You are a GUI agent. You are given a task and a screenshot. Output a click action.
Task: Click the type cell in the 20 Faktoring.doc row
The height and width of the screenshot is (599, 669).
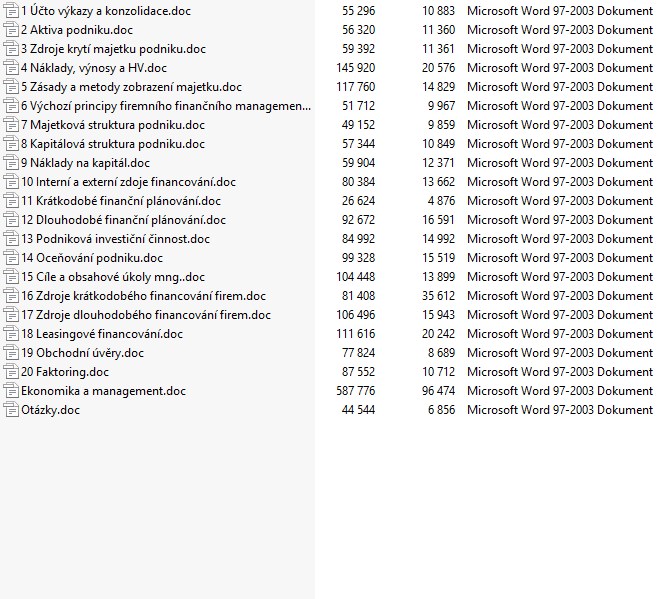[x=560, y=372]
